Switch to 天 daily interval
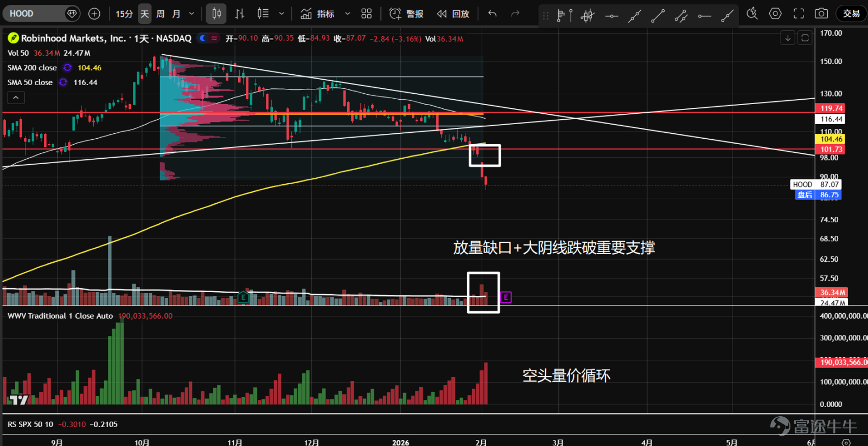Image resolution: width=868 pixels, height=446 pixels. point(144,14)
